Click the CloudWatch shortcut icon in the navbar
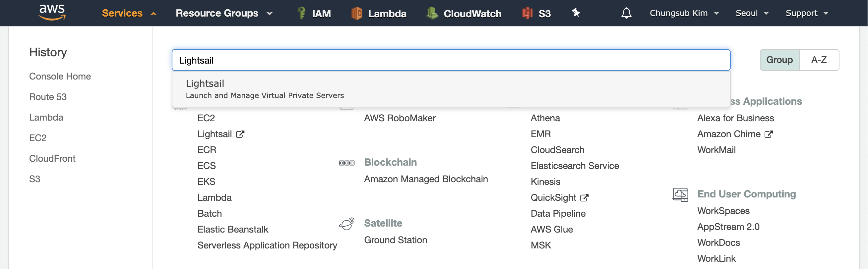Viewport: 868px width, 269px height. point(432,13)
